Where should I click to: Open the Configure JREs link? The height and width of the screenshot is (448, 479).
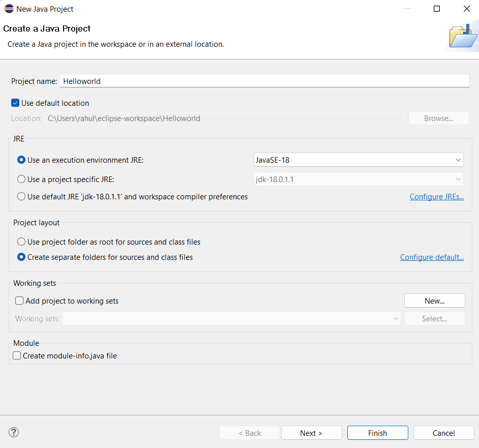[436, 196]
